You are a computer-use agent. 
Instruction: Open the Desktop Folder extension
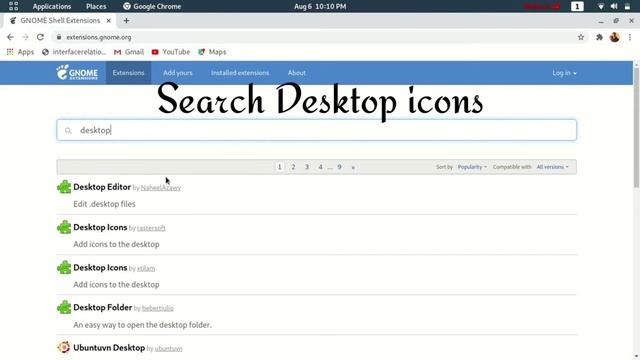(103, 307)
